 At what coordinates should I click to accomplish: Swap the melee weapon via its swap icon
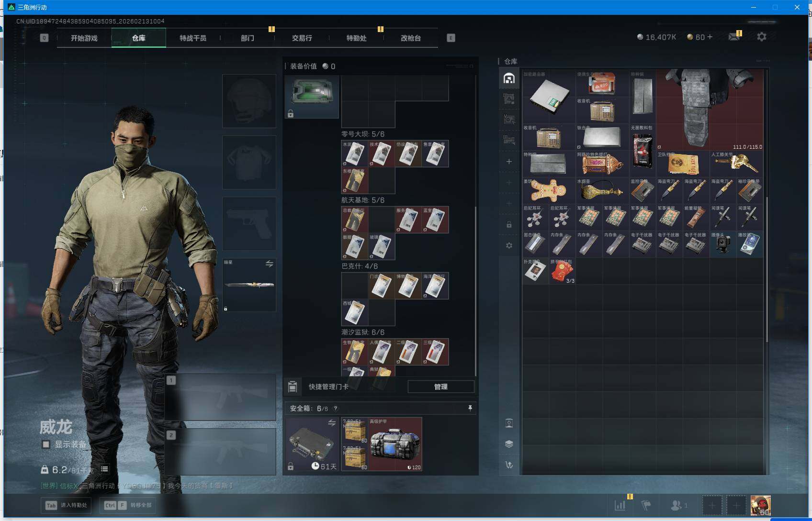click(x=270, y=264)
